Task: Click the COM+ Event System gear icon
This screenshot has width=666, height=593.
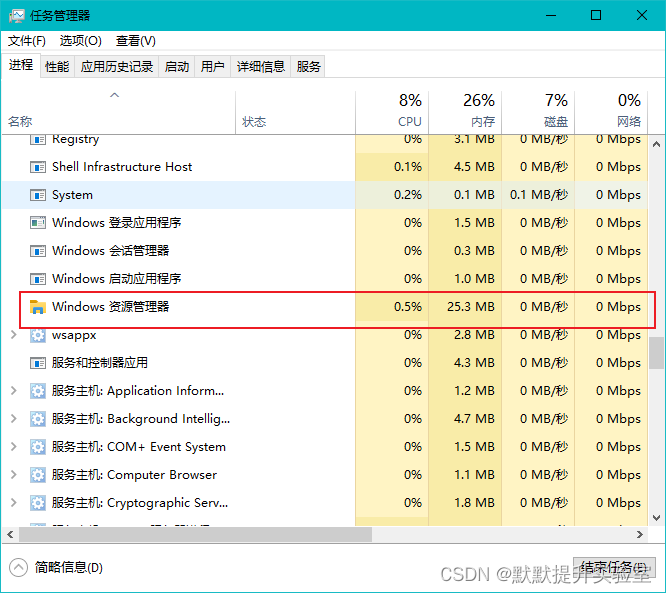Action: [x=38, y=447]
